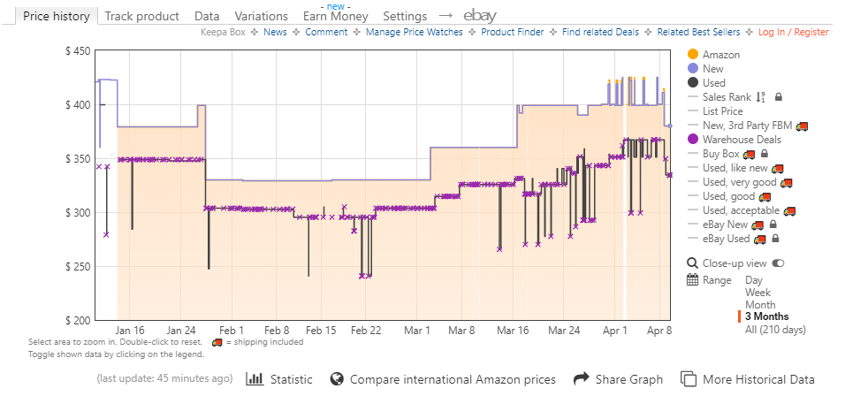The width and height of the screenshot is (868, 396).
Task: Click truck icon beside Used, very good
Action: pos(786,183)
